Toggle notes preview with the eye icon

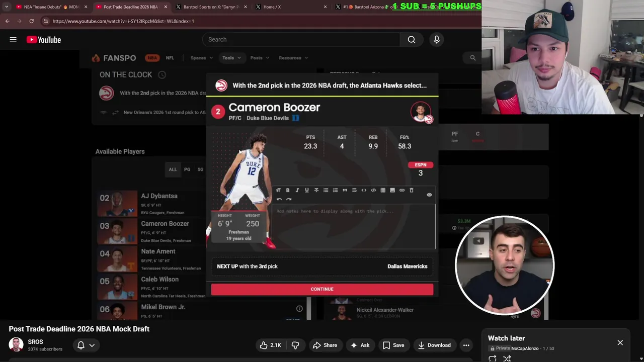click(x=429, y=195)
